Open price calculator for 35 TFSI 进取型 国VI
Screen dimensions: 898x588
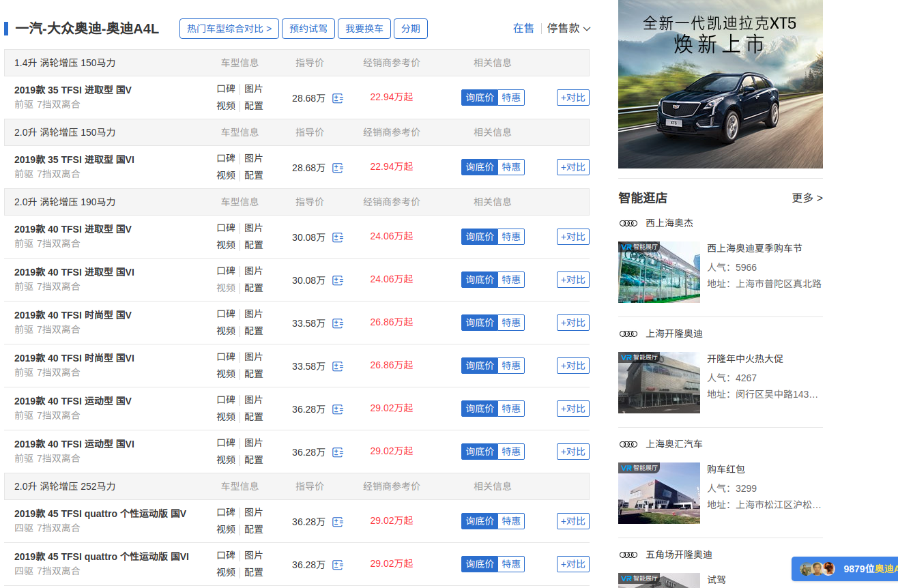[x=338, y=168]
